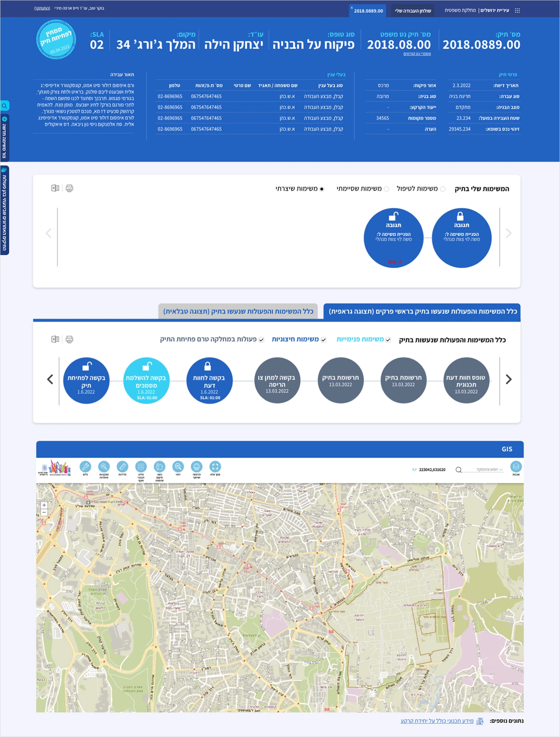The height and width of the screenshot is (737, 560).
Task: Select the משימות שיצרתי radio button
Action: pos(322,189)
